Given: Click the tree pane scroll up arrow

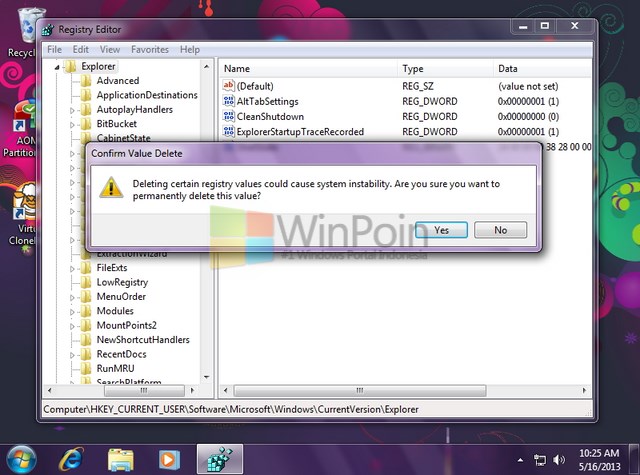Looking at the screenshot, I should point(207,67).
